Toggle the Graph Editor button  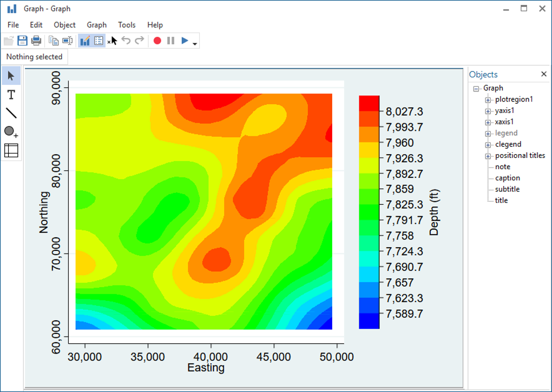pos(85,41)
